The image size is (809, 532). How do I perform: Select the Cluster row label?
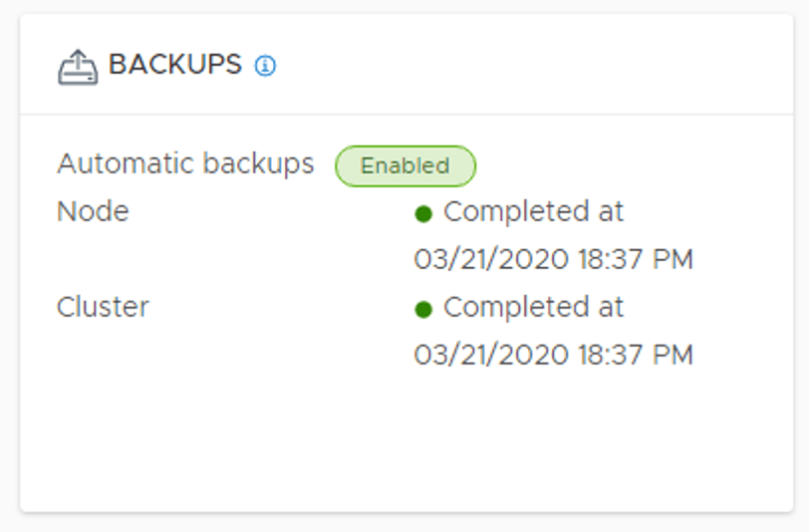[103, 307]
